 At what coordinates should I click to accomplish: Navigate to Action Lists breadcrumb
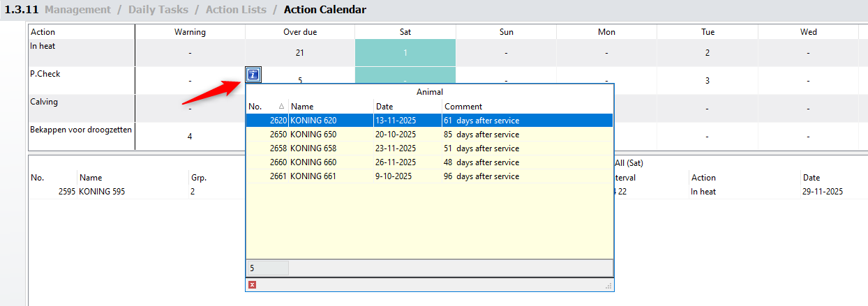pos(236,10)
